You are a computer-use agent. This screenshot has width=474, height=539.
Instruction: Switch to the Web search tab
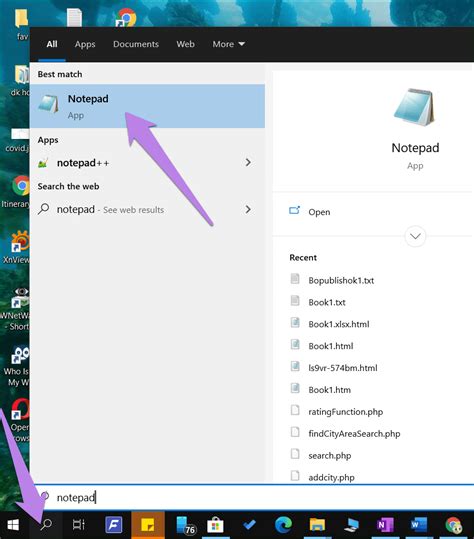186,44
